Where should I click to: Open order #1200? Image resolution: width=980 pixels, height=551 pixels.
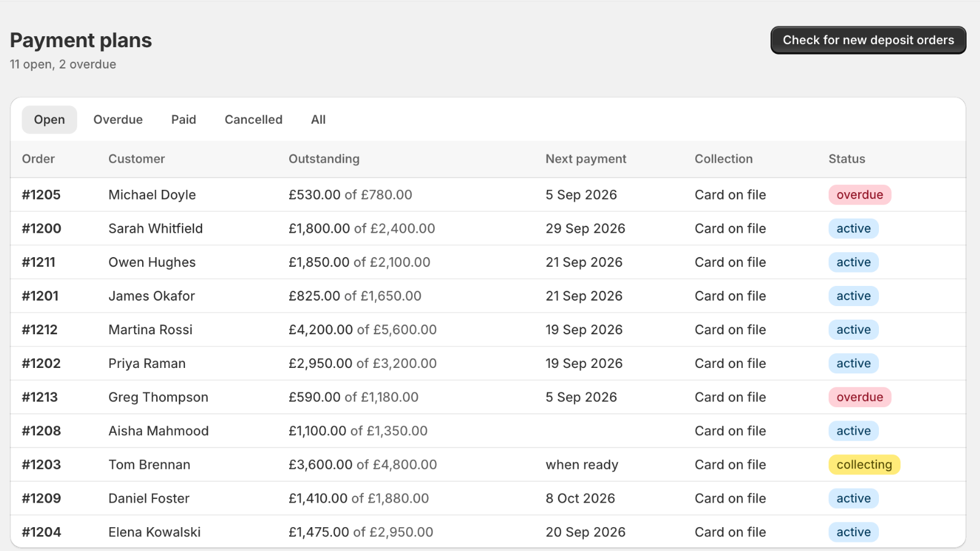point(42,228)
